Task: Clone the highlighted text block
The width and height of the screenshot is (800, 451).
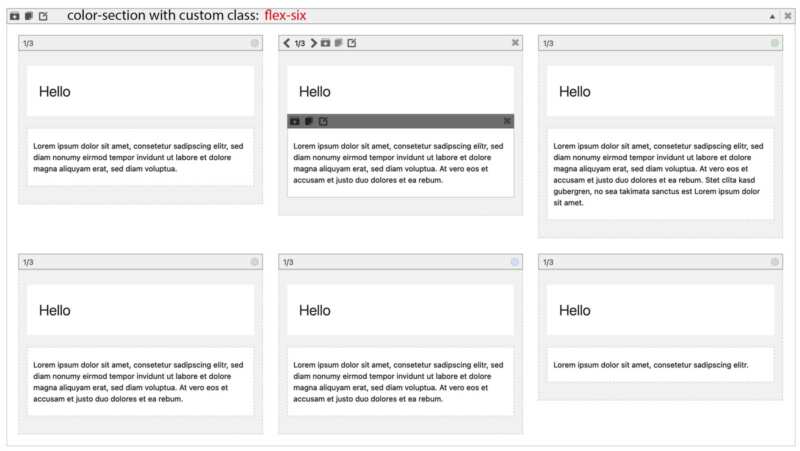Action: [x=309, y=121]
